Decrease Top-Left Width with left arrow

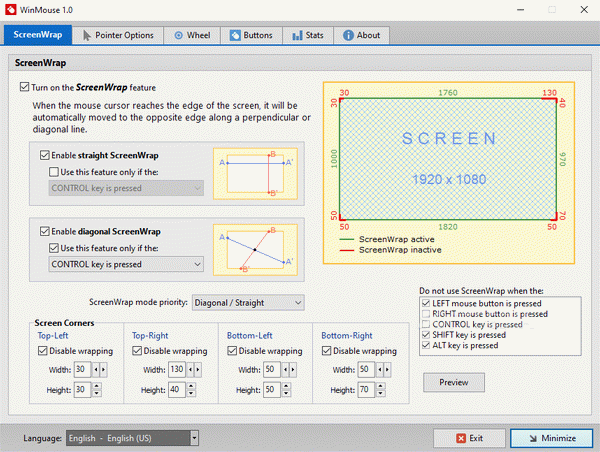pyautogui.click(x=96, y=370)
